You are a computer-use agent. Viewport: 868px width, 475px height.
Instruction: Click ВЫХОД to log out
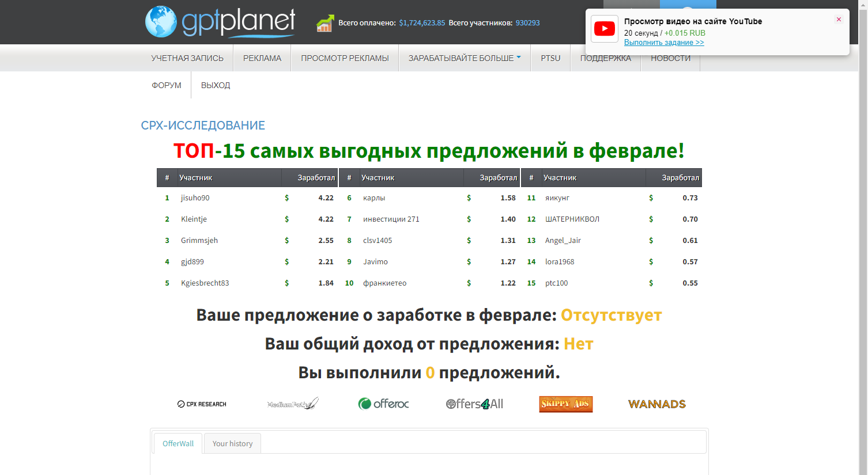click(x=216, y=85)
